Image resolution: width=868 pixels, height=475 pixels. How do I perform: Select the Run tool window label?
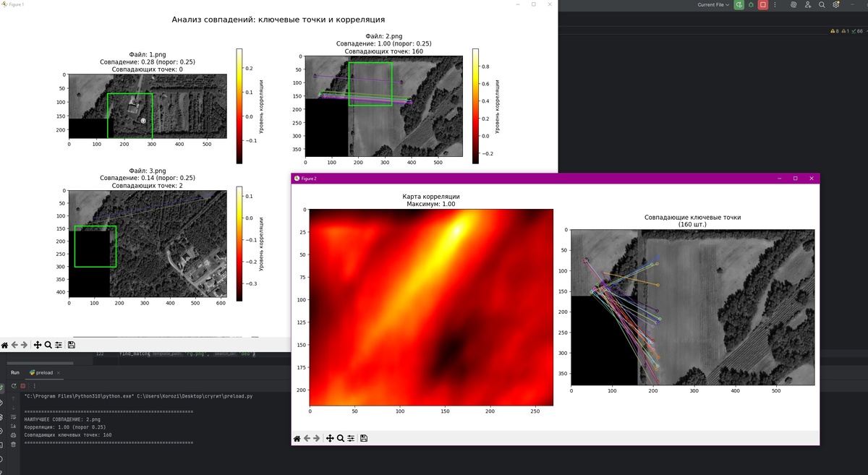14,372
